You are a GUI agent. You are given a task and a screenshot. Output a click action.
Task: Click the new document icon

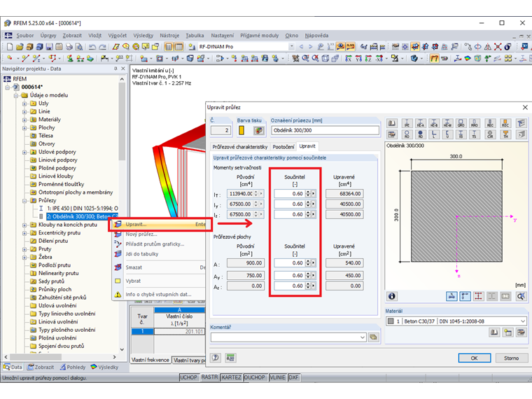[x=10, y=47]
